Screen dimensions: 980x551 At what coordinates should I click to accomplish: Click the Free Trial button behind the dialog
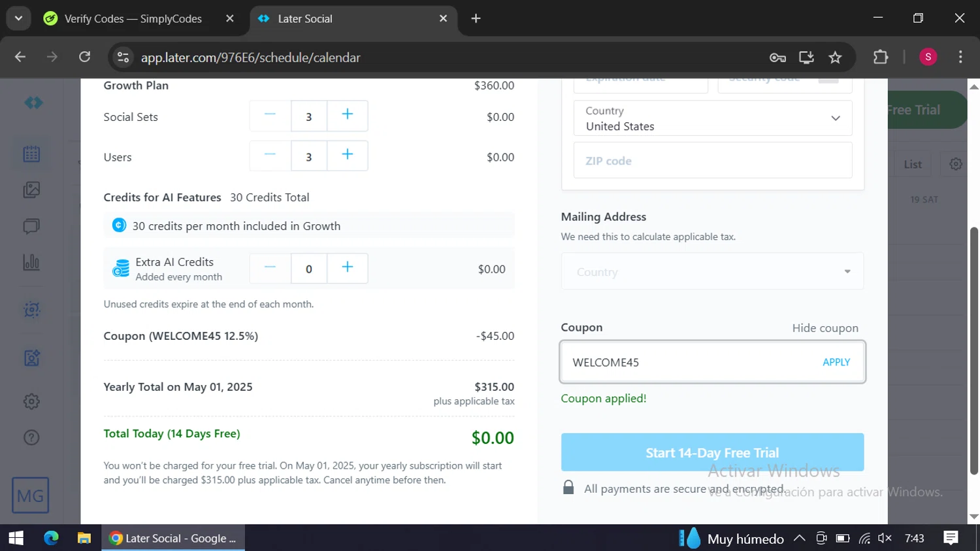pyautogui.click(x=926, y=110)
